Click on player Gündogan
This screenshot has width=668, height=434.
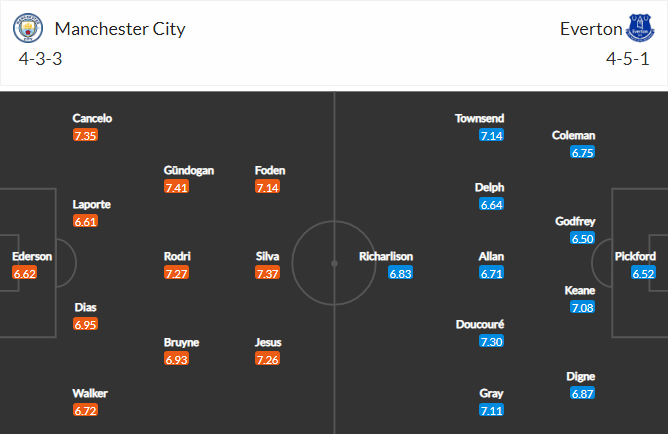pyautogui.click(x=189, y=170)
